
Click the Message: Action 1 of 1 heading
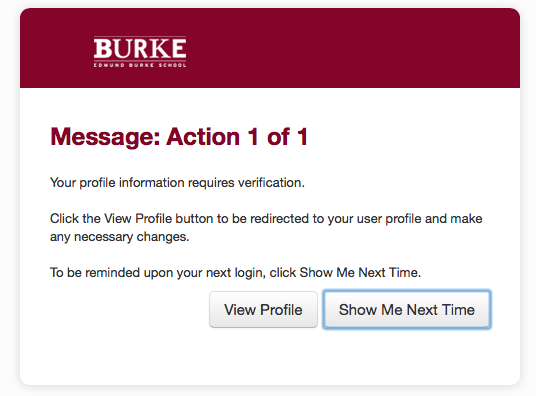tap(179, 137)
